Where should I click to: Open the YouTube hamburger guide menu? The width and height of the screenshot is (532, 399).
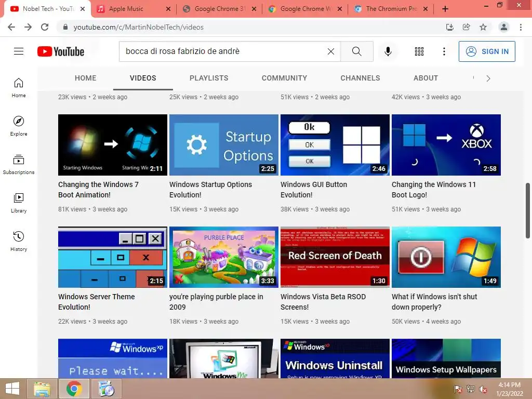[19, 51]
